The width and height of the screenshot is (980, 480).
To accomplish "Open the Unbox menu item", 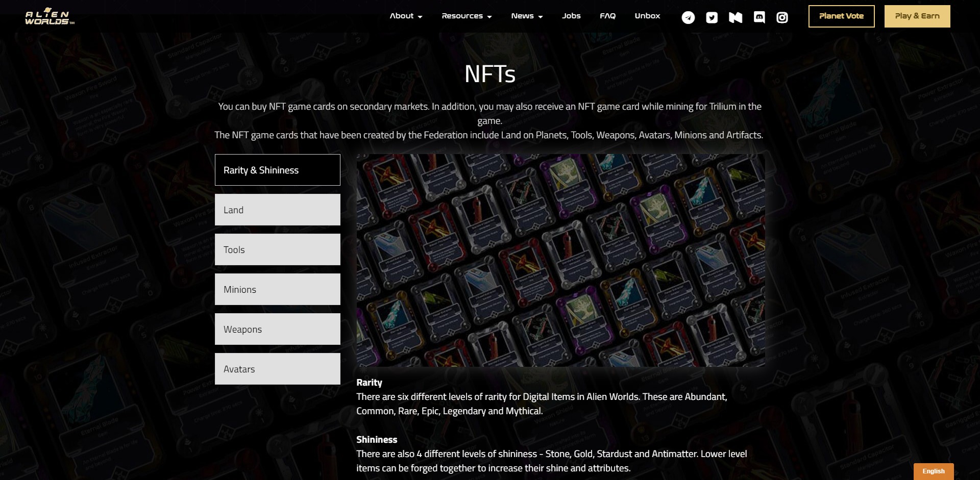I will 647,16.
